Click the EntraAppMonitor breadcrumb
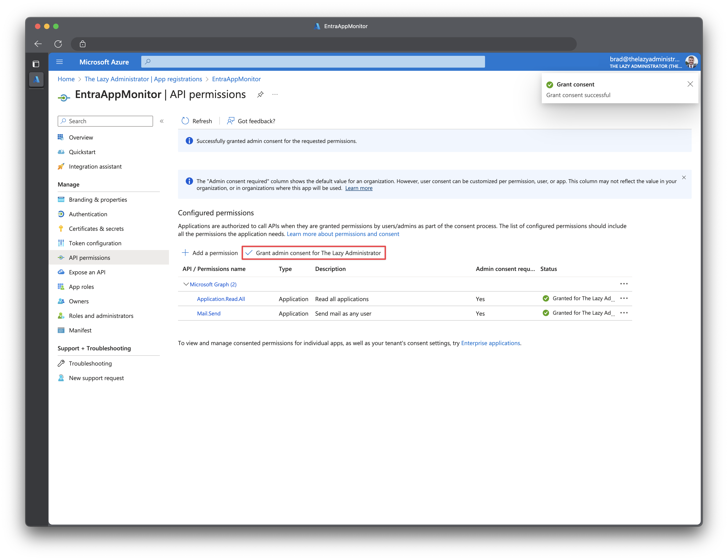The image size is (728, 560). pos(236,79)
